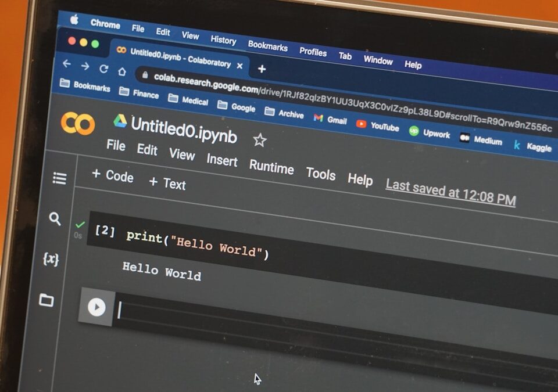
Task: Star the Untitled0.ipynb notebook
Action: 260,140
